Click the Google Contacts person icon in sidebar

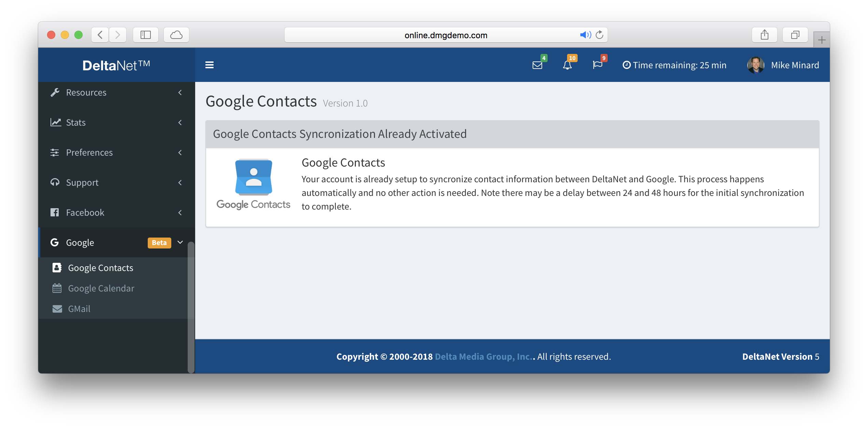click(x=56, y=268)
